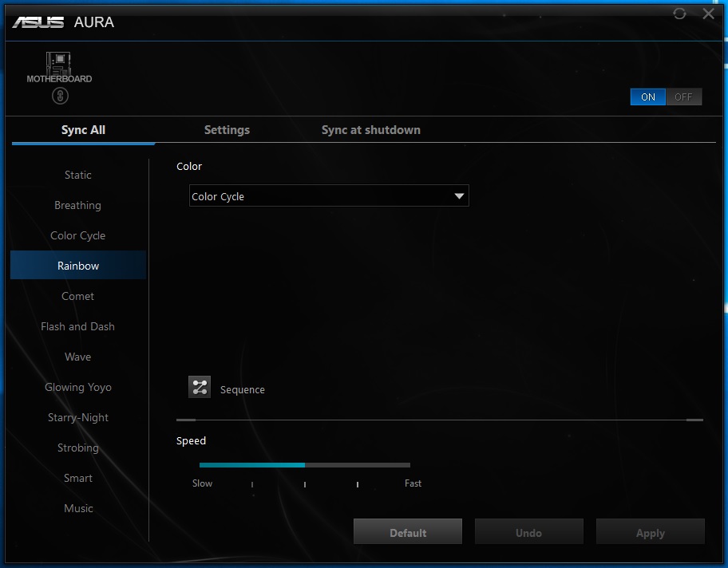Screen dimensions: 728x568
Task: Click the Sequence icon button
Action: [x=200, y=387]
